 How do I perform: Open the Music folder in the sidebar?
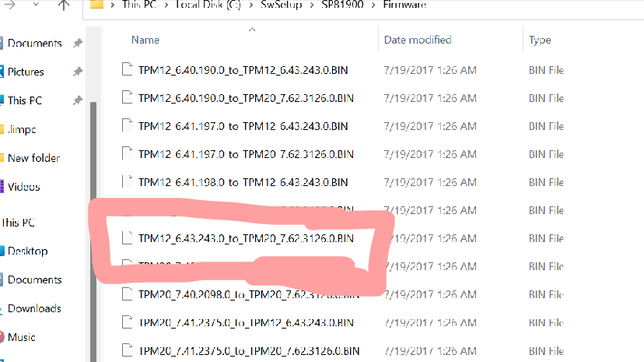point(21,337)
